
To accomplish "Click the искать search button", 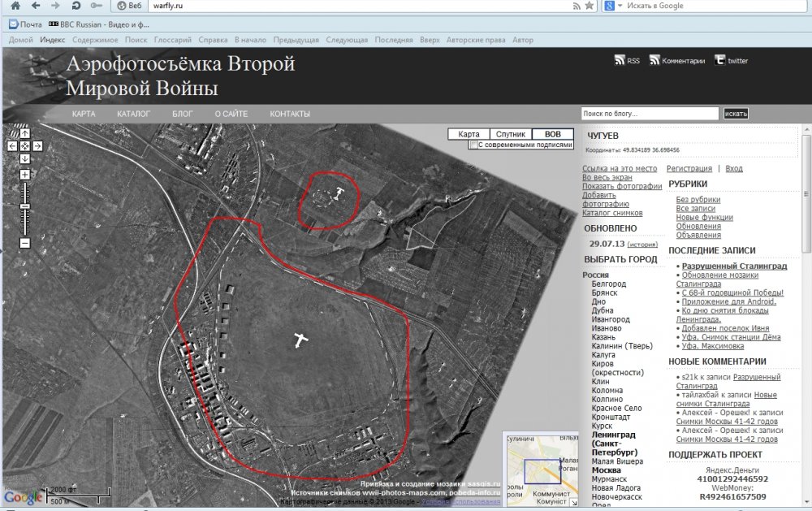I will (x=736, y=114).
